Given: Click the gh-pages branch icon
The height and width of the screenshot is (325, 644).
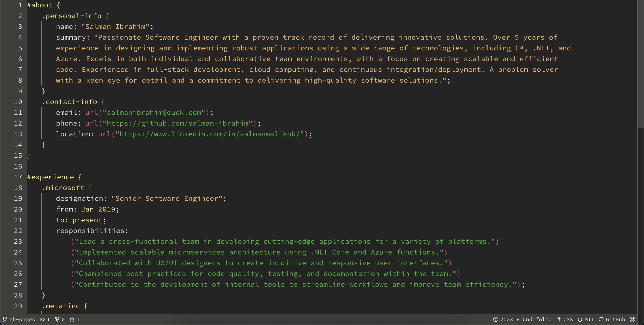Looking at the screenshot, I should point(5,319).
